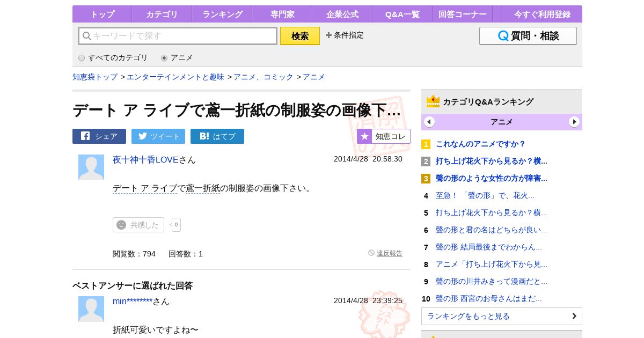Open 夜十神十香LOVE's avatar image
Viewport: 644px width, 338px height.
point(91,167)
